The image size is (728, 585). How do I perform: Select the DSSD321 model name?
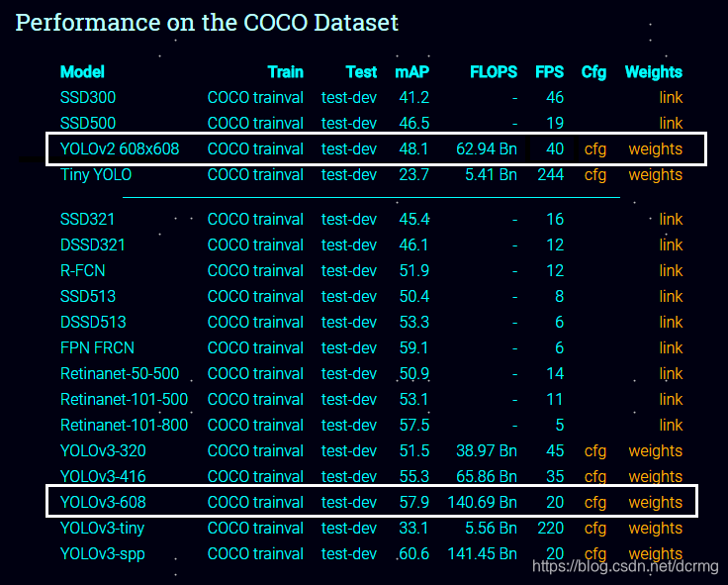pyautogui.click(x=93, y=244)
